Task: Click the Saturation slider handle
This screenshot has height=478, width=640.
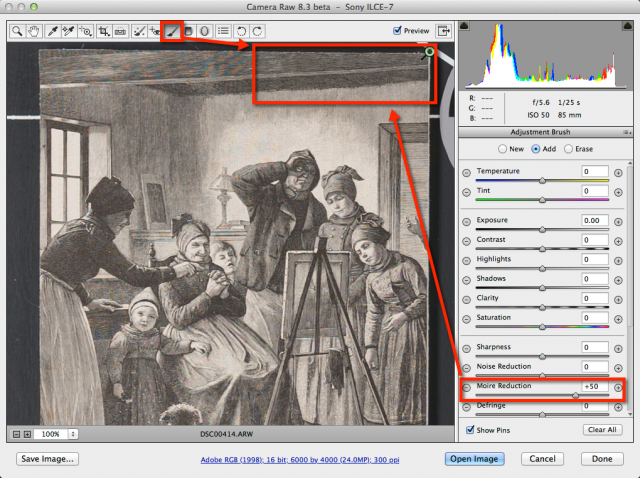Action: pos(542,327)
